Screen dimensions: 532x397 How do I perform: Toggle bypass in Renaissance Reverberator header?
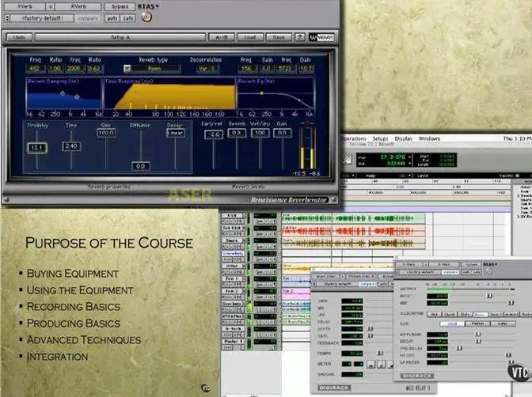120,6
